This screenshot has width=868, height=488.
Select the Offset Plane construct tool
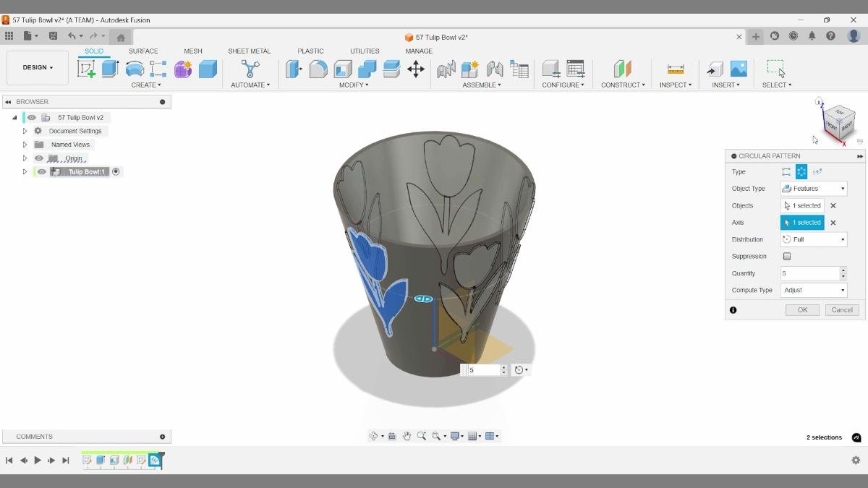click(623, 69)
